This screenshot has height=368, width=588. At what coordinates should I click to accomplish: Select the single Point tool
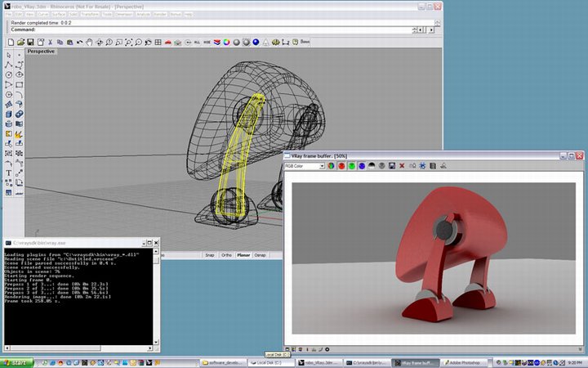[x=19, y=56]
